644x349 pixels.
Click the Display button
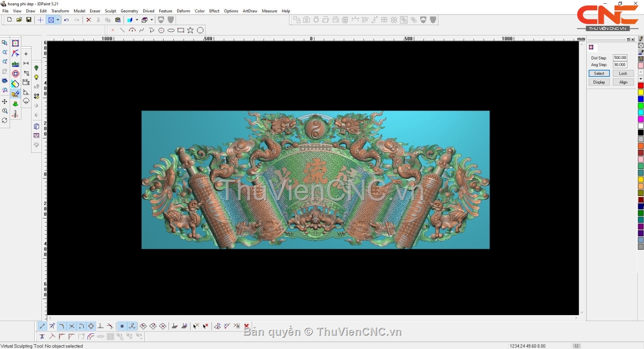[599, 82]
